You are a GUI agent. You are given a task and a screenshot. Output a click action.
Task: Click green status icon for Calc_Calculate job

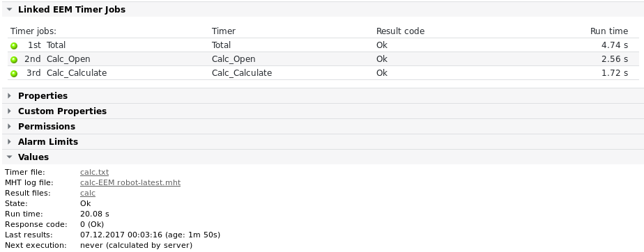[14, 74]
